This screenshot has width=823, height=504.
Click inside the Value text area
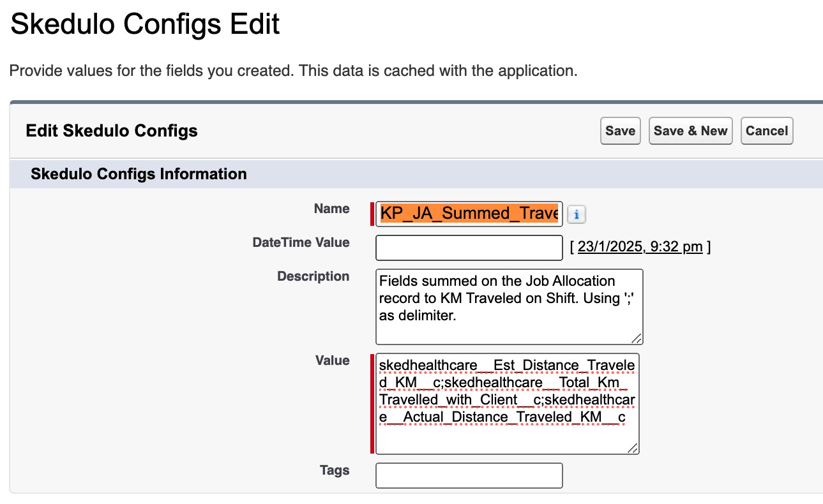pos(508,404)
